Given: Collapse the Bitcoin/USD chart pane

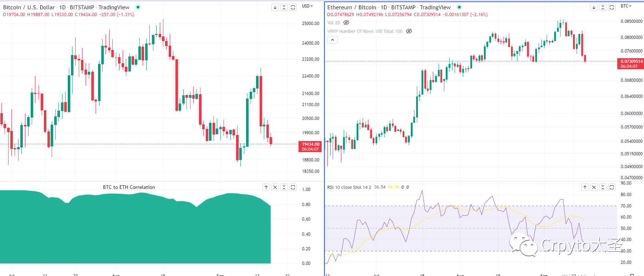Looking at the screenshot, I should pyautogui.click(x=284, y=7).
